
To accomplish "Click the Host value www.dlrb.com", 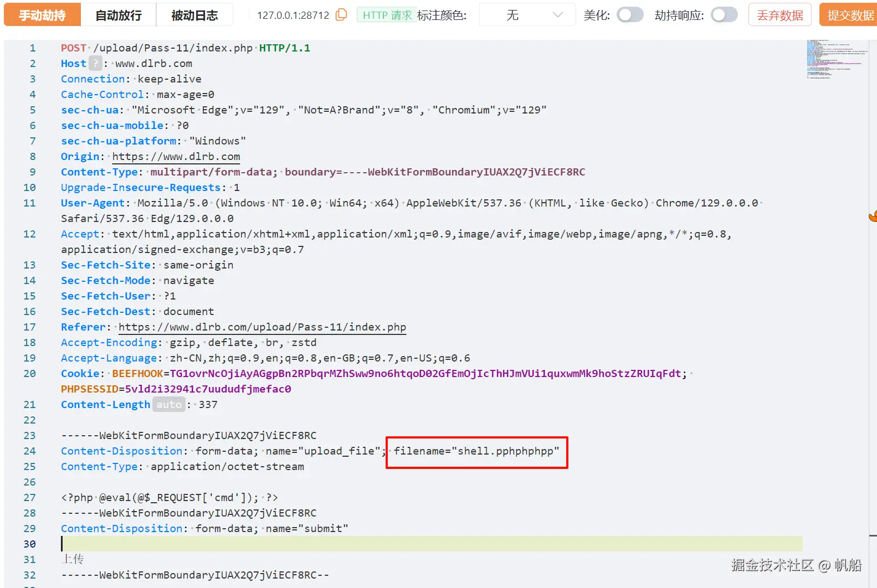I will click(x=153, y=64).
